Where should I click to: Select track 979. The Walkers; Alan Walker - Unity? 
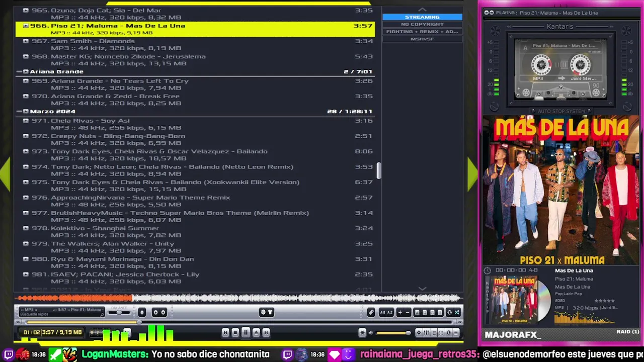click(x=195, y=247)
